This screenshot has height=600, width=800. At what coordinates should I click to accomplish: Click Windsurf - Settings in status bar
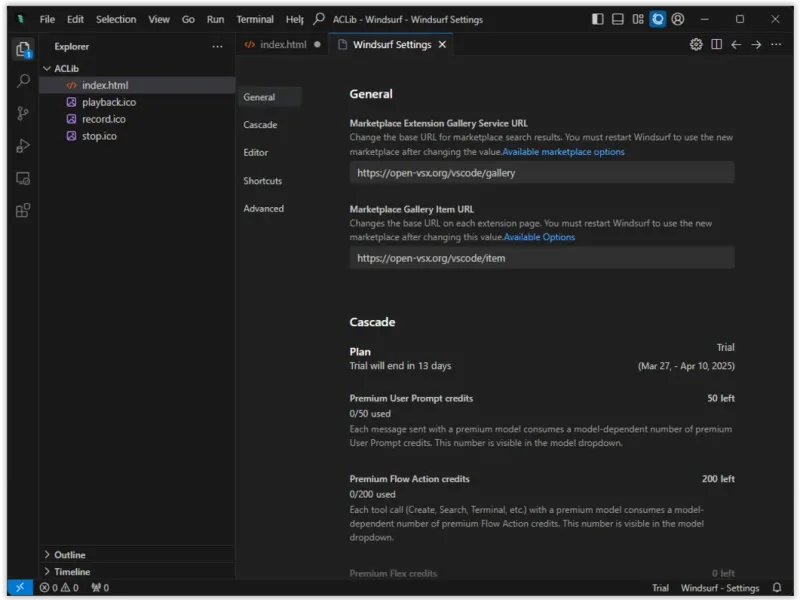(x=720, y=588)
